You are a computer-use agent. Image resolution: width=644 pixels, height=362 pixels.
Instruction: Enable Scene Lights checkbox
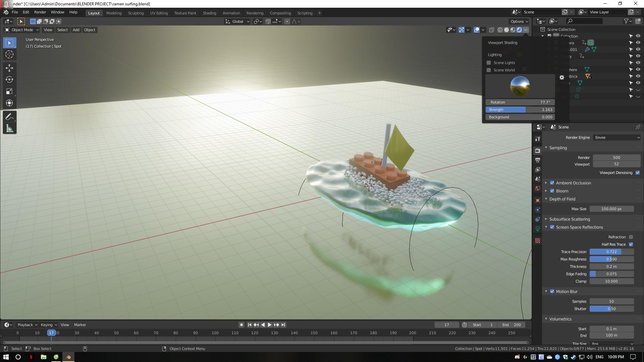tap(489, 63)
